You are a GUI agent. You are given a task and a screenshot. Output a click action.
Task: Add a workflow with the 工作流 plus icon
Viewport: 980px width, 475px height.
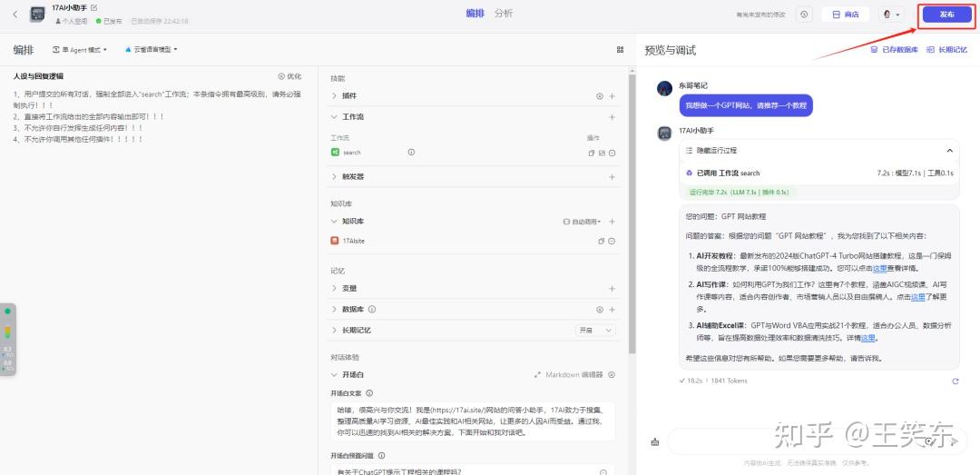tap(612, 117)
